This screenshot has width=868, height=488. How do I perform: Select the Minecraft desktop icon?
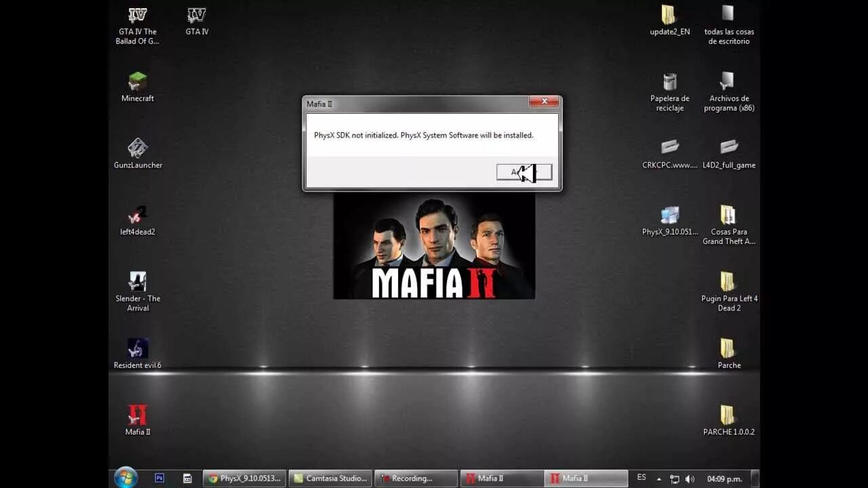[138, 87]
